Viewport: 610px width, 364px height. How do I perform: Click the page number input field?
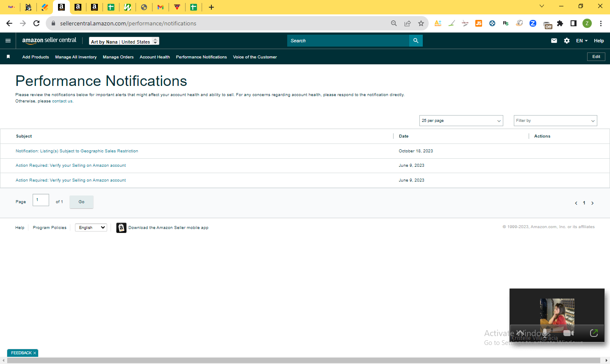coord(41,200)
